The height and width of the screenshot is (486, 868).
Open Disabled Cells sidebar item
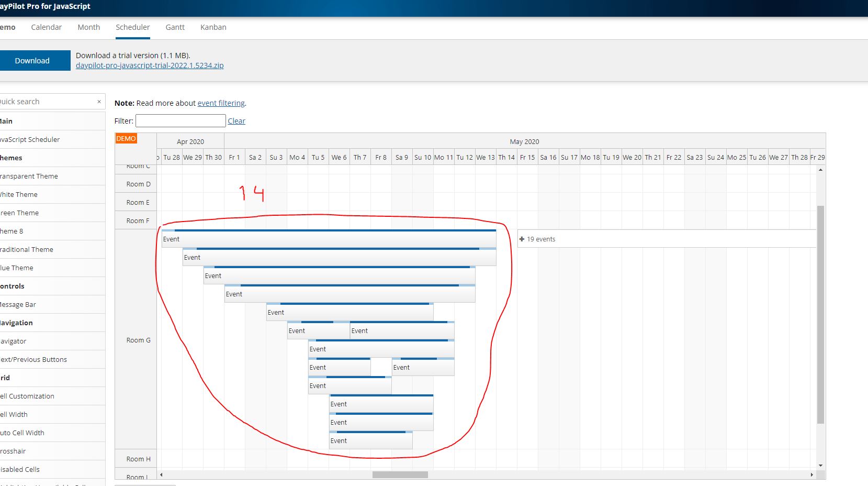coord(52,469)
